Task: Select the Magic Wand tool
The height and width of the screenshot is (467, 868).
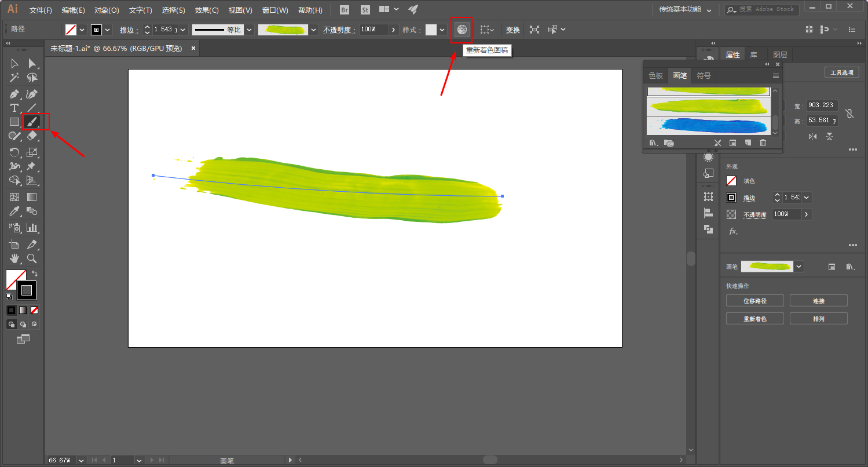Action: (14, 78)
